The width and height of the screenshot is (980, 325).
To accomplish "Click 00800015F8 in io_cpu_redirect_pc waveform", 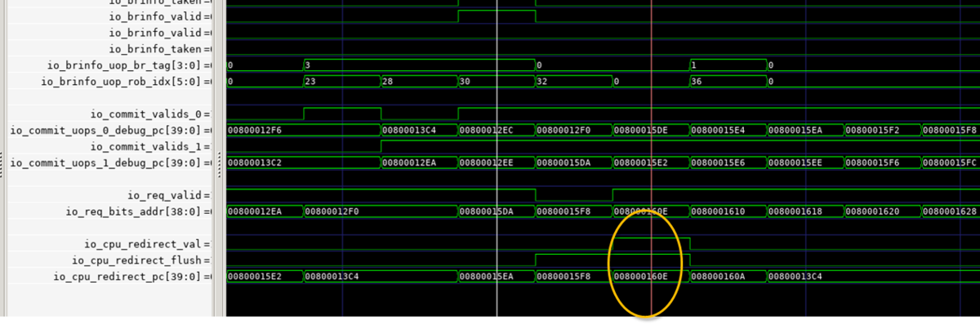I will [x=564, y=277].
